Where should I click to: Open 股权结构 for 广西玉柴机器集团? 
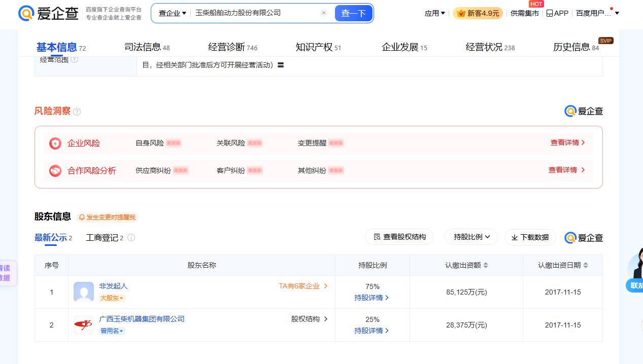(x=310, y=319)
